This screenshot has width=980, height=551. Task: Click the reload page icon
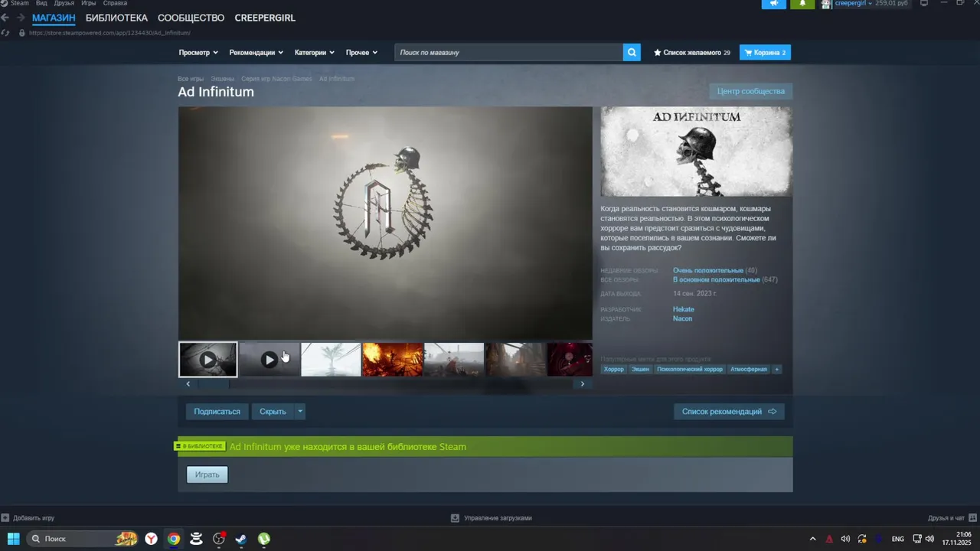point(6,33)
